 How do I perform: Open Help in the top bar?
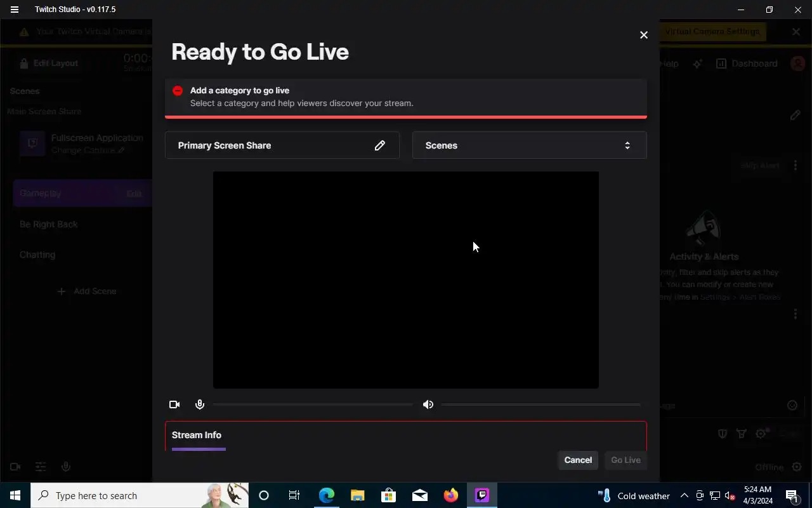click(670, 63)
